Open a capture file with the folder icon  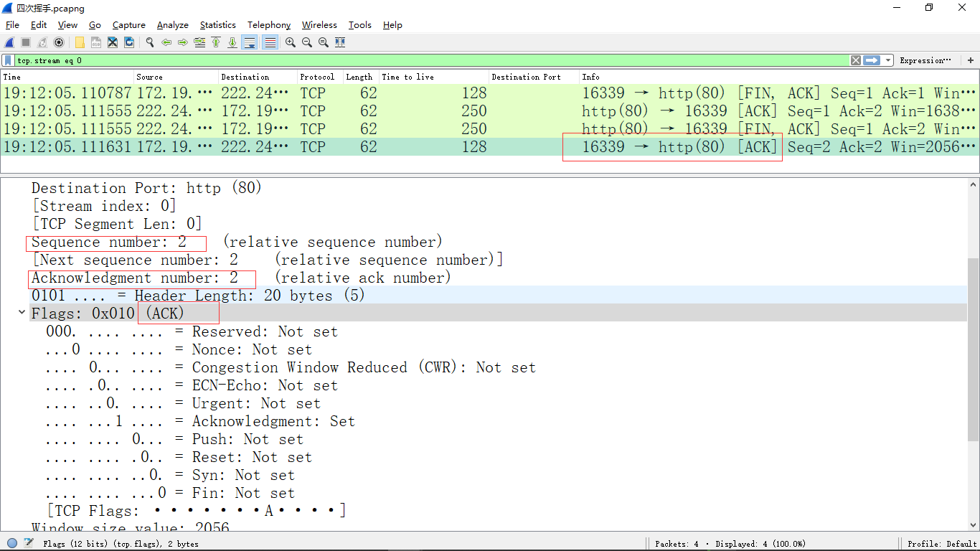pos(80,42)
